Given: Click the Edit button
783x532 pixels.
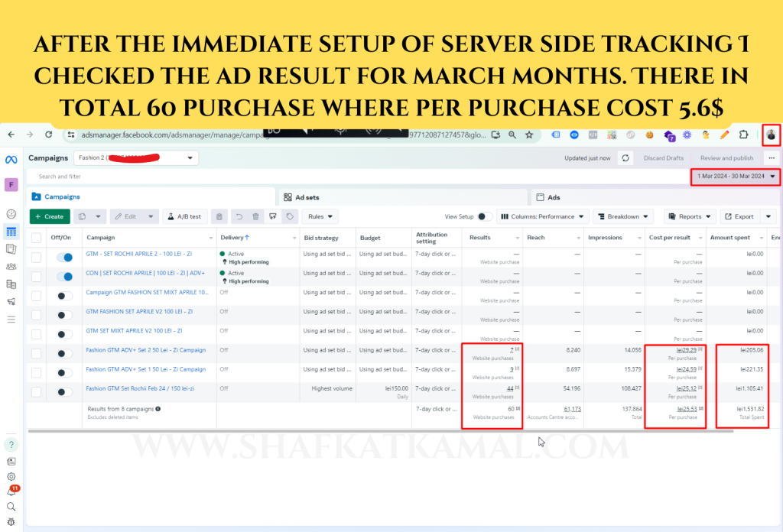Looking at the screenshot, I should (126, 216).
